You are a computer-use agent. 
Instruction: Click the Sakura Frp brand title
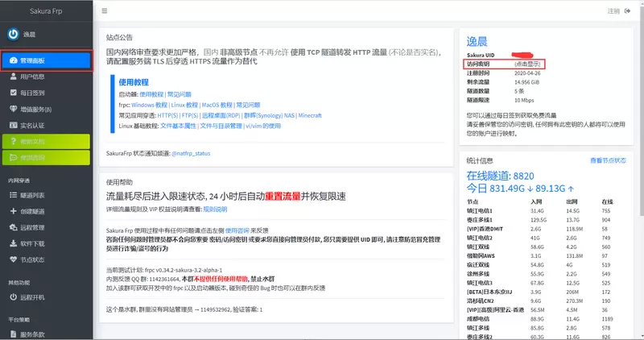click(46, 11)
